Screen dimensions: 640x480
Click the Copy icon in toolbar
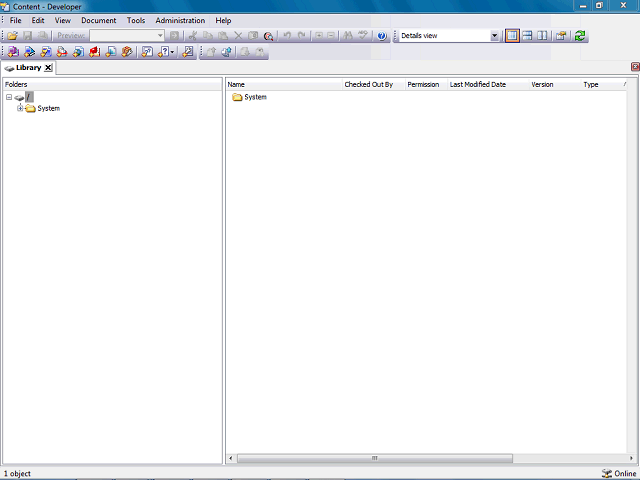[208, 36]
